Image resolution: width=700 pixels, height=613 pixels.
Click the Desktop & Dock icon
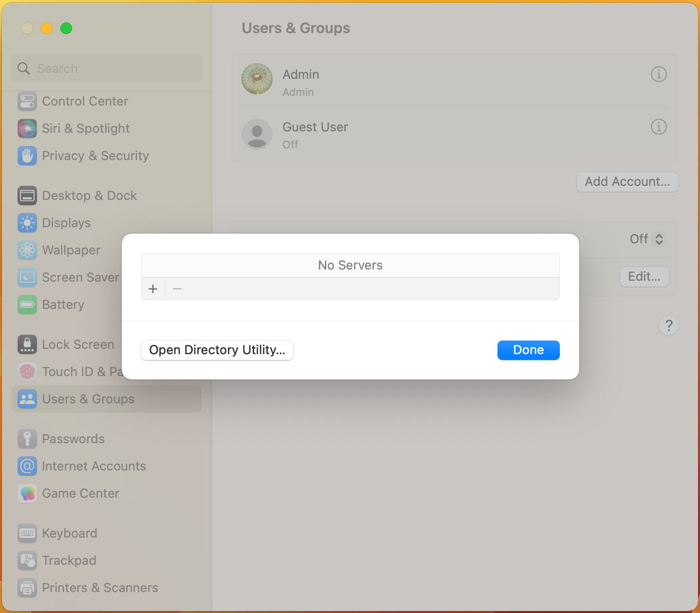27,196
